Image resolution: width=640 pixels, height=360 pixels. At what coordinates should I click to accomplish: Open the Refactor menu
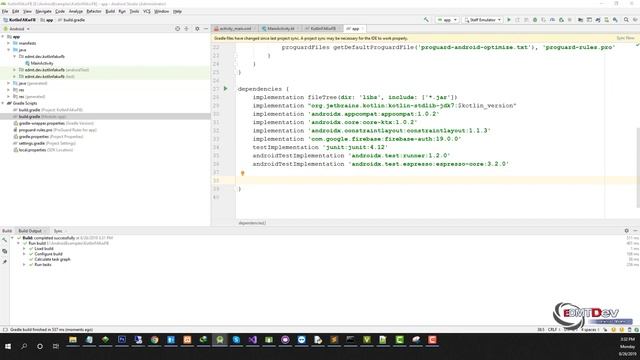pyautogui.click(x=93, y=11)
